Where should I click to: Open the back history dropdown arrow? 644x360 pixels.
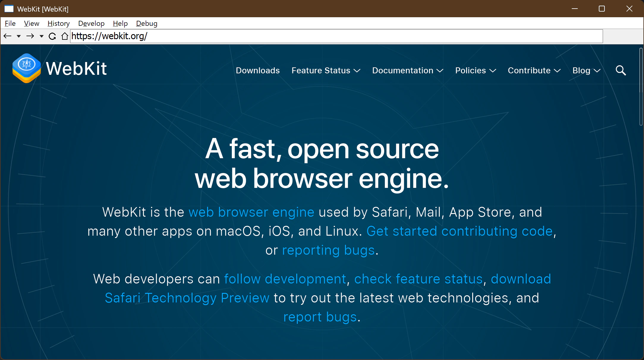click(19, 36)
